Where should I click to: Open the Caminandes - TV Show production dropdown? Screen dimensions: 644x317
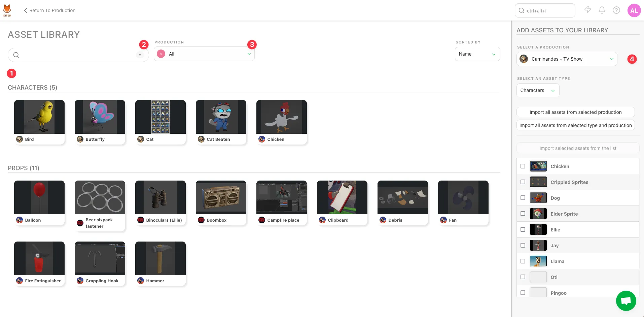[x=567, y=59]
